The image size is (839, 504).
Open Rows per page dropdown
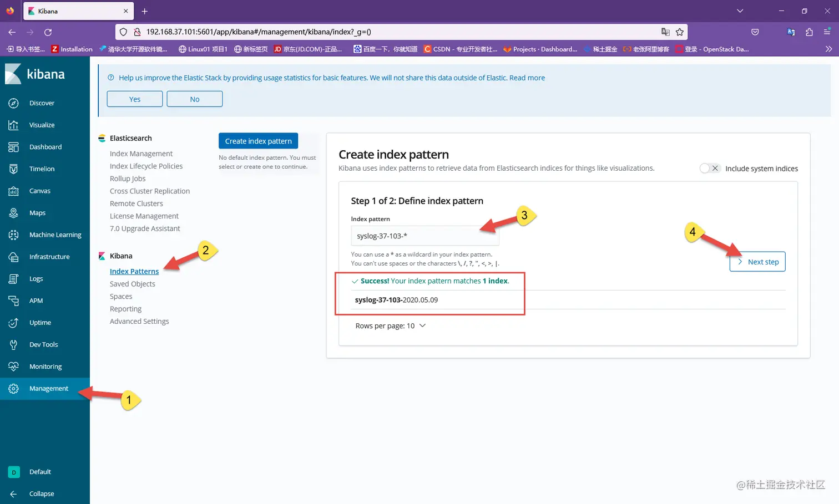391,325
